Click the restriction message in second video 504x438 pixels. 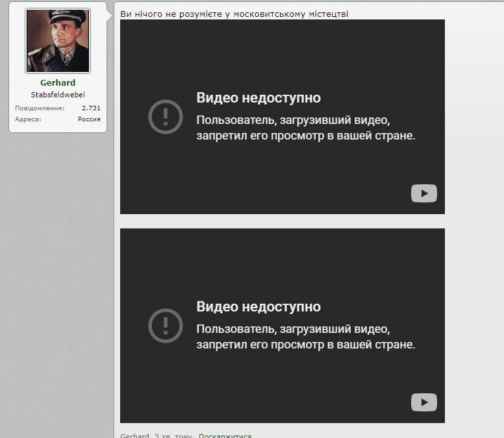pyautogui.click(x=305, y=337)
